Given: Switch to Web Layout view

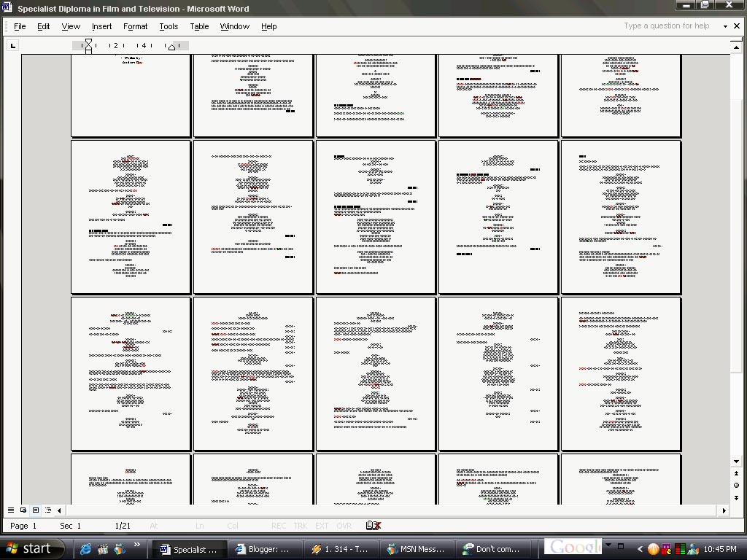Looking at the screenshot, I should pos(23,510).
